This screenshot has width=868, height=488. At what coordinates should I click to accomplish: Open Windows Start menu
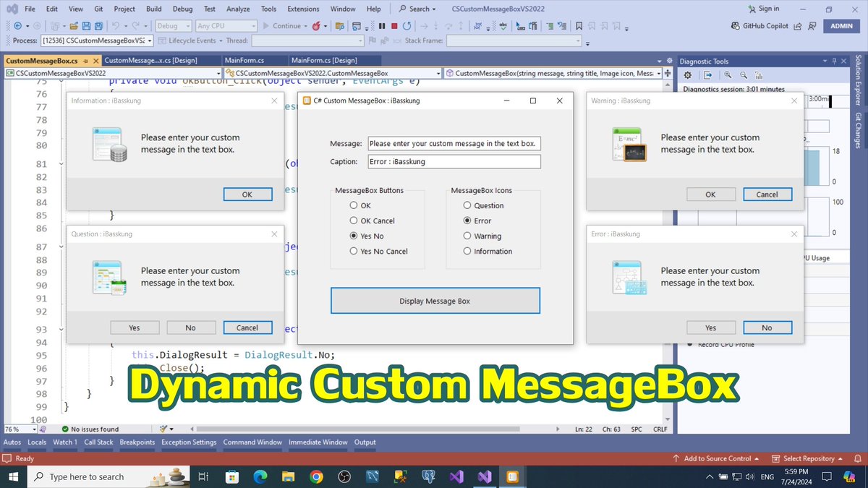14,476
